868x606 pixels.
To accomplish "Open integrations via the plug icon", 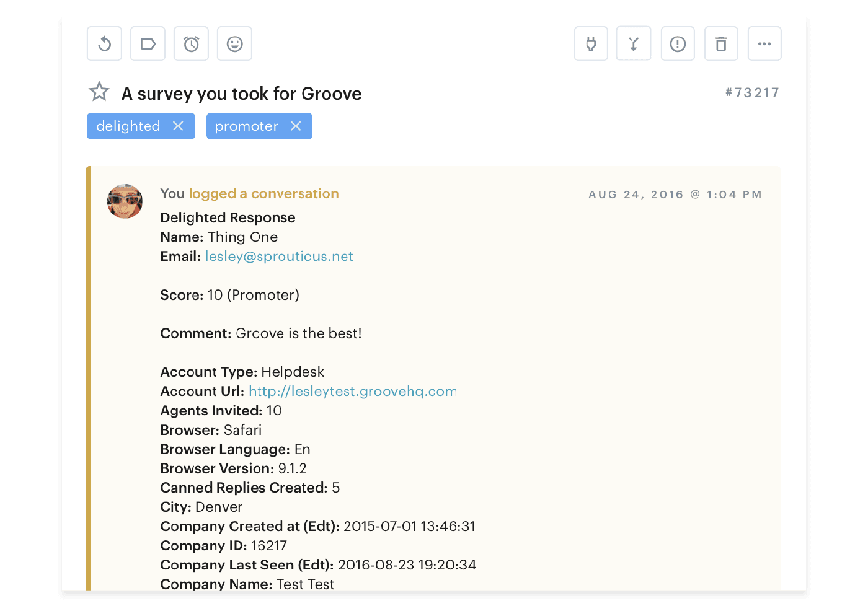I will [591, 44].
